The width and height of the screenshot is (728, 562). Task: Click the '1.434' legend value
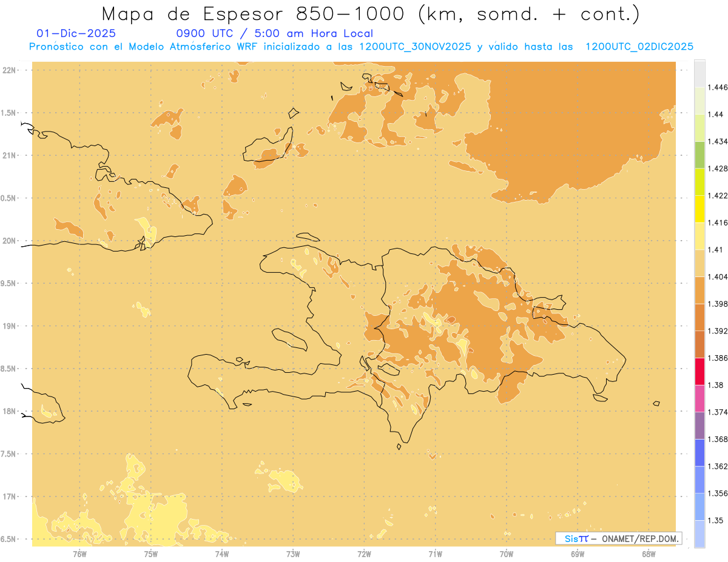tap(718, 141)
